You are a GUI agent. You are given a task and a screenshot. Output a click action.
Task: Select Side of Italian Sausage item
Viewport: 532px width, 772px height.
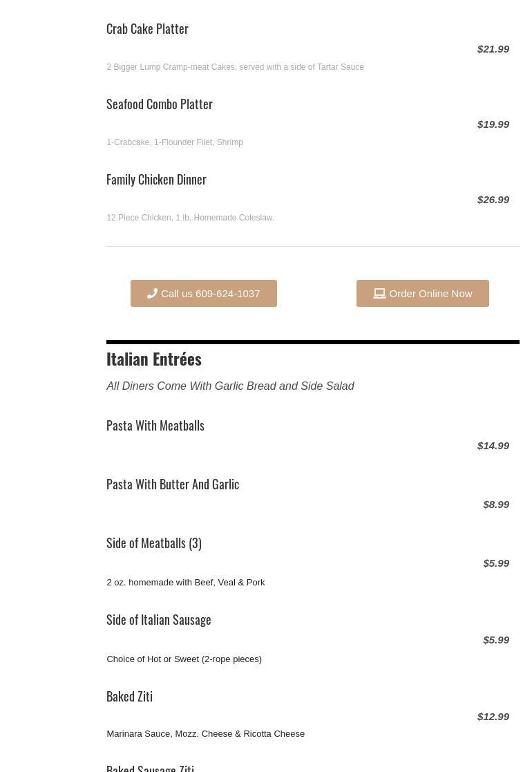(159, 620)
